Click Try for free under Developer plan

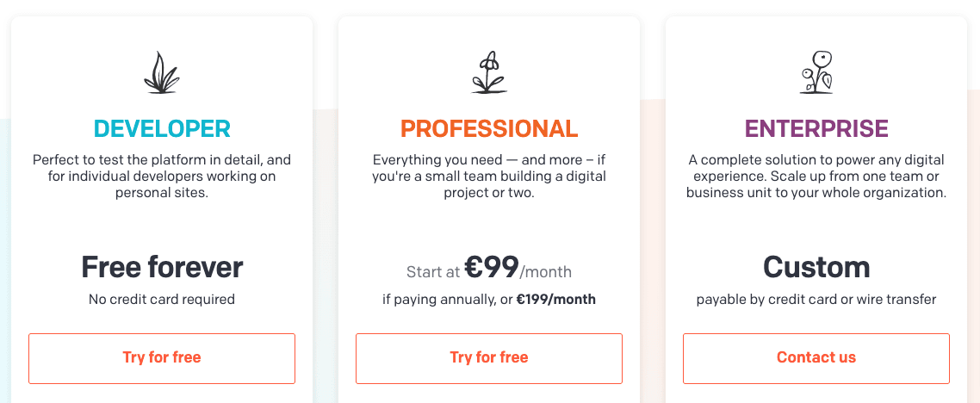pos(162,358)
